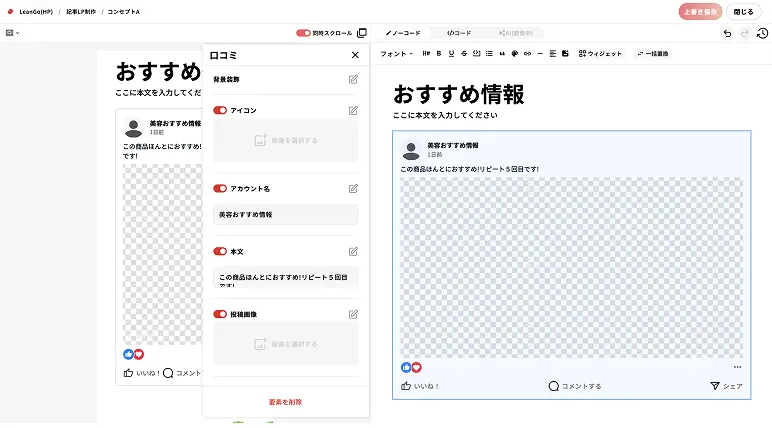
Task: Select an image for the アイコン field
Action: [286, 140]
